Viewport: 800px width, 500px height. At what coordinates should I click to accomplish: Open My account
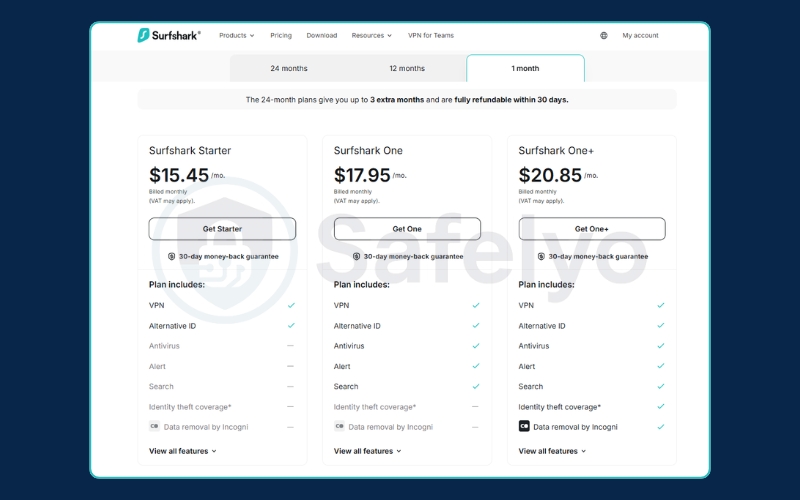(640, 35)
